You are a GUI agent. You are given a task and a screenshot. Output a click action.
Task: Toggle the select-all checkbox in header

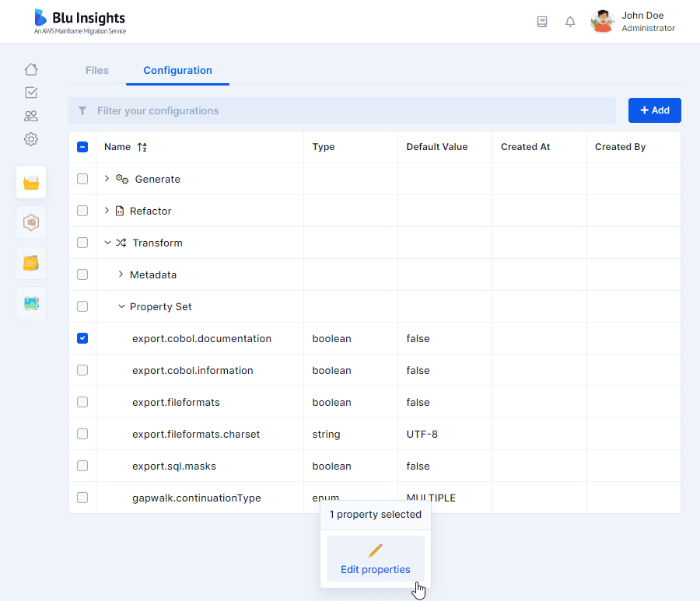click(x=82, y=147)
